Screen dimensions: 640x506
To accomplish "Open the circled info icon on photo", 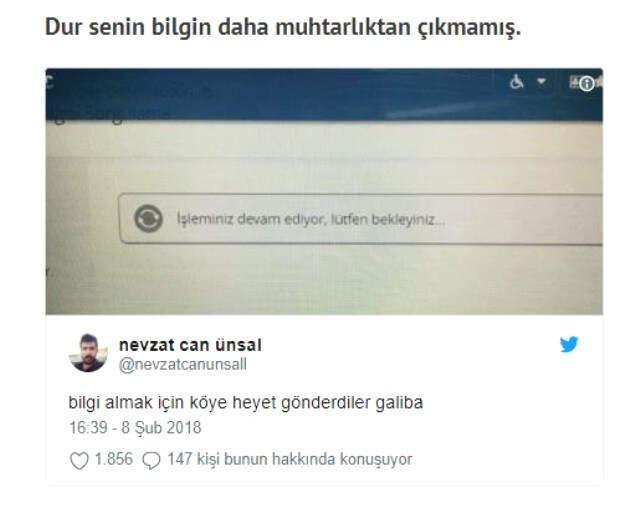I will 587,84.
